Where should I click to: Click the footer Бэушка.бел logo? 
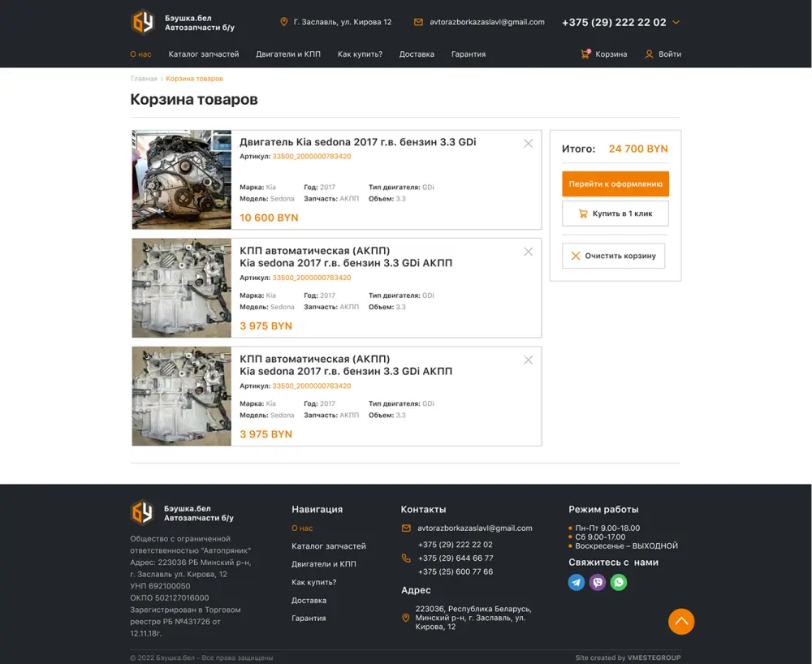pos(182,513)
